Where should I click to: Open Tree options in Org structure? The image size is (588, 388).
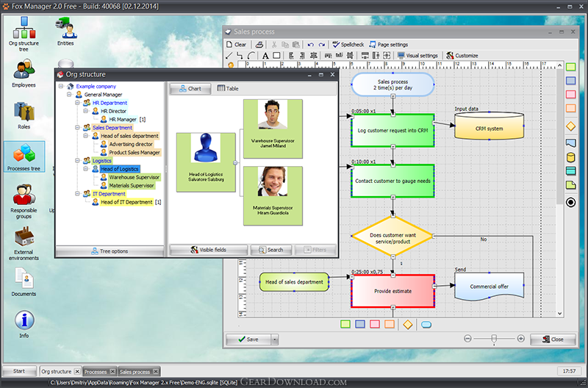point(110,251)
